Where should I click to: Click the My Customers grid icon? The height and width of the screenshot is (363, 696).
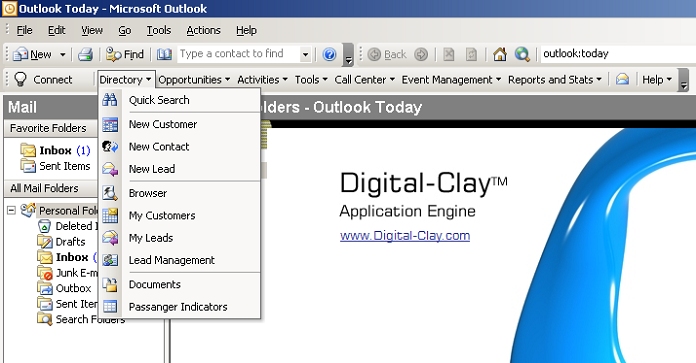[110, 216]
